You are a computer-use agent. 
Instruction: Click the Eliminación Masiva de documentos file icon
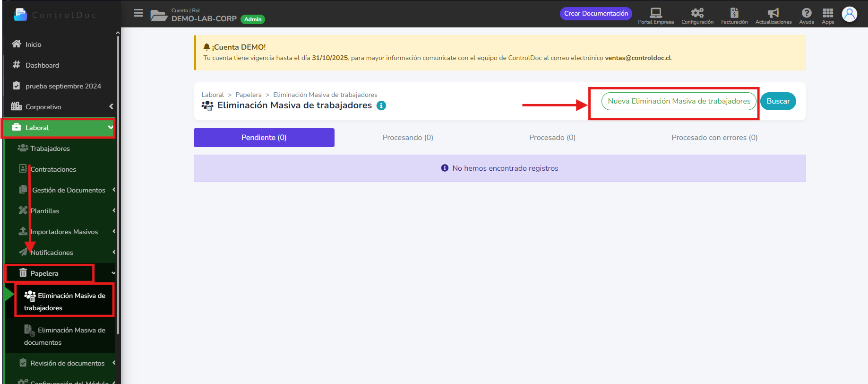(x=29, y=330)
